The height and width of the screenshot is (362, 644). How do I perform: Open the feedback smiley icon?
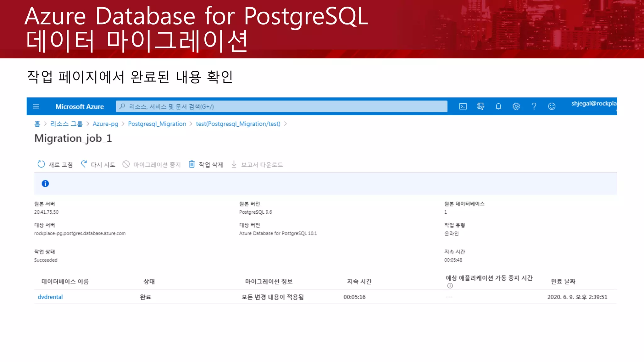[x=552, y=107]
